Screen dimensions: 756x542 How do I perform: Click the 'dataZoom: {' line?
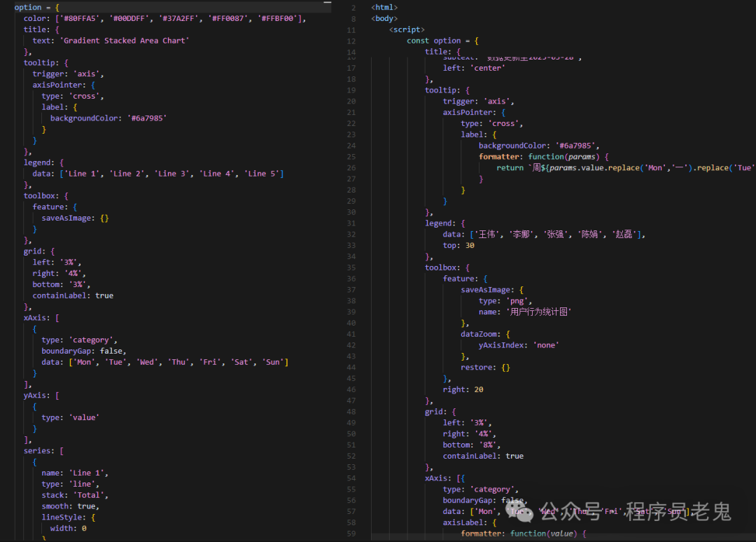click(486, 334)
